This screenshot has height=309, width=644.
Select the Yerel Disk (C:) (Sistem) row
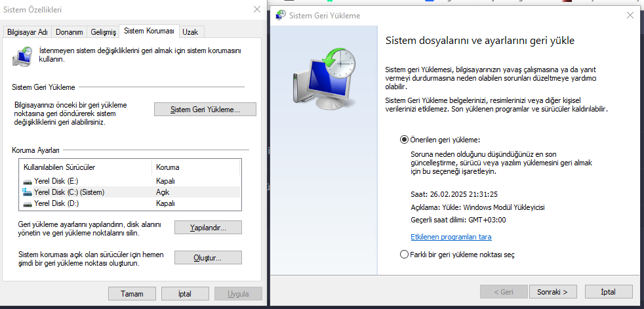click(129, 192)
